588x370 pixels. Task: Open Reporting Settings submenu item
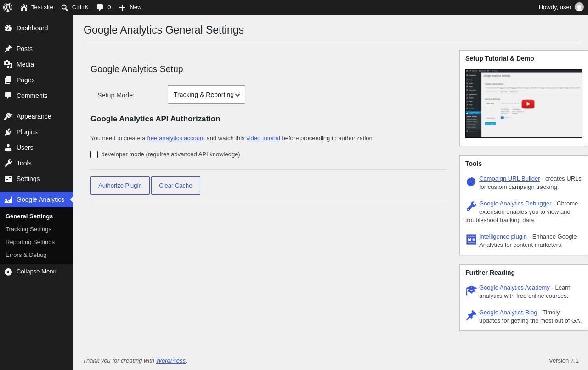(x=30, y=242)
